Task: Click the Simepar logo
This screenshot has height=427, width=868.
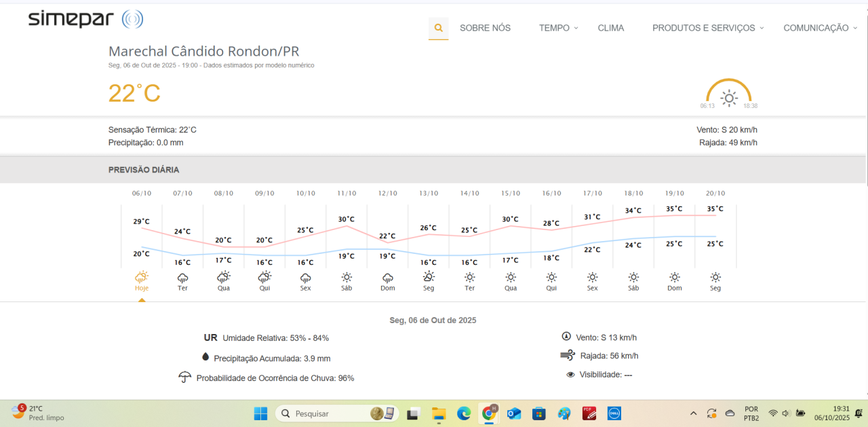Action: (85, 20)
